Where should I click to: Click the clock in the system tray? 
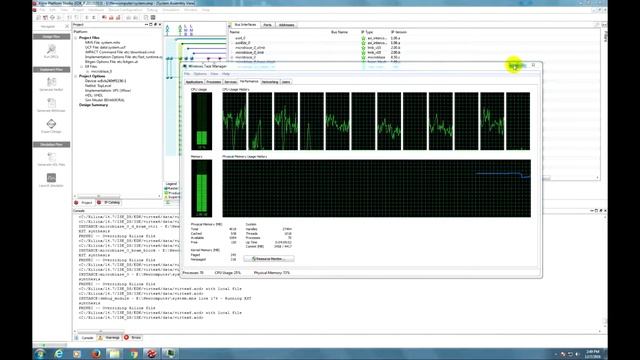(593, 353)
